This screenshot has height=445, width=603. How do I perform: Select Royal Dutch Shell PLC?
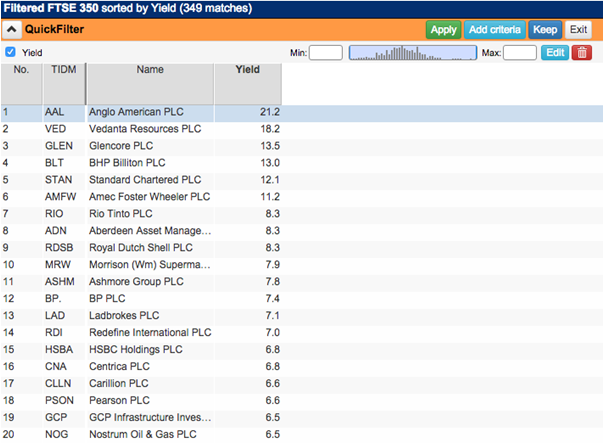point(141,248)
